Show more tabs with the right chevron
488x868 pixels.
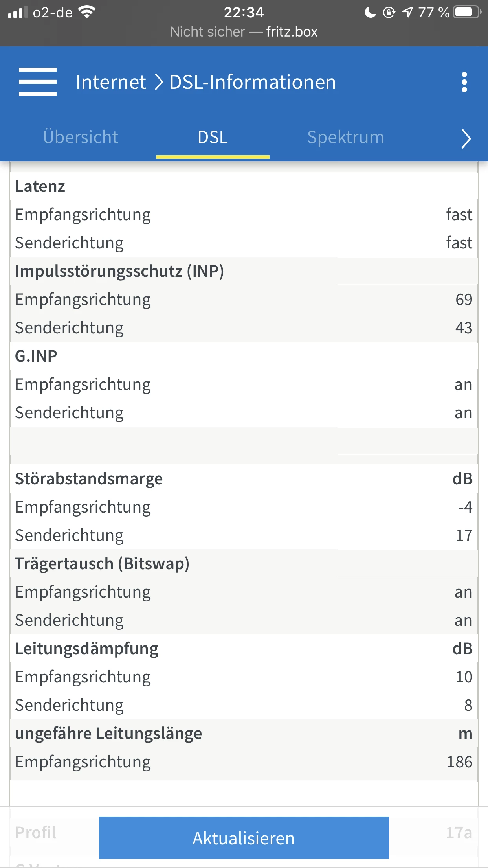point(466,138)
